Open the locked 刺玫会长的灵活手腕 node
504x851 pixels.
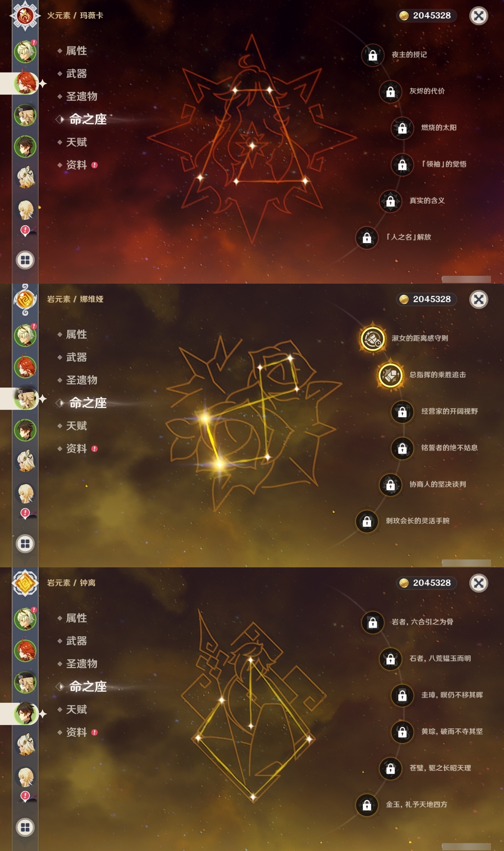367,521
